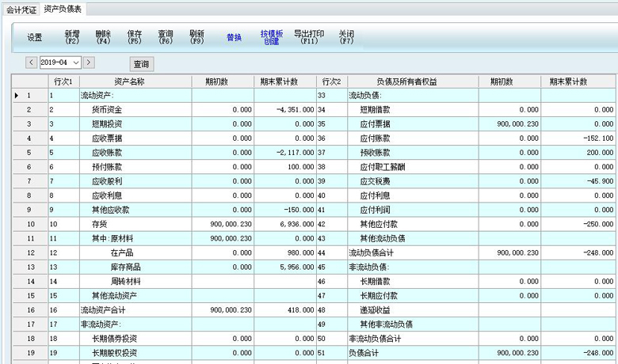Refresh with 刷新 (F9) button
The image size is (618, 364).
point(197,37)
